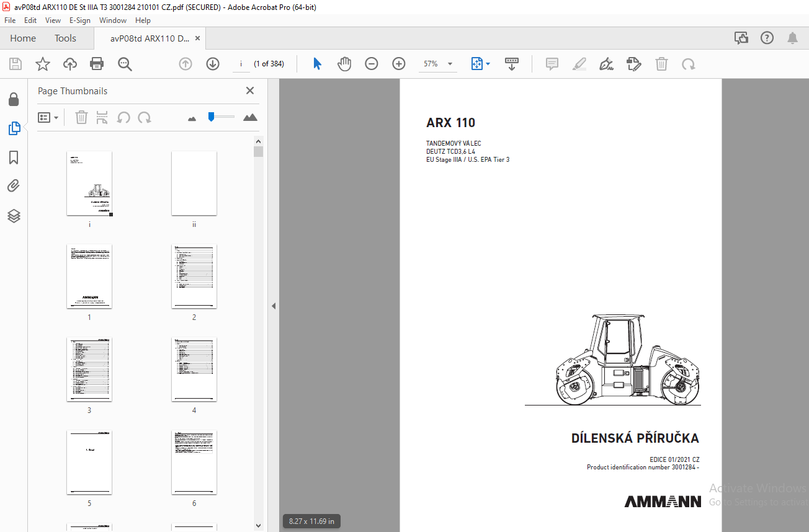Add the file to starred favorites

[43, 64]
